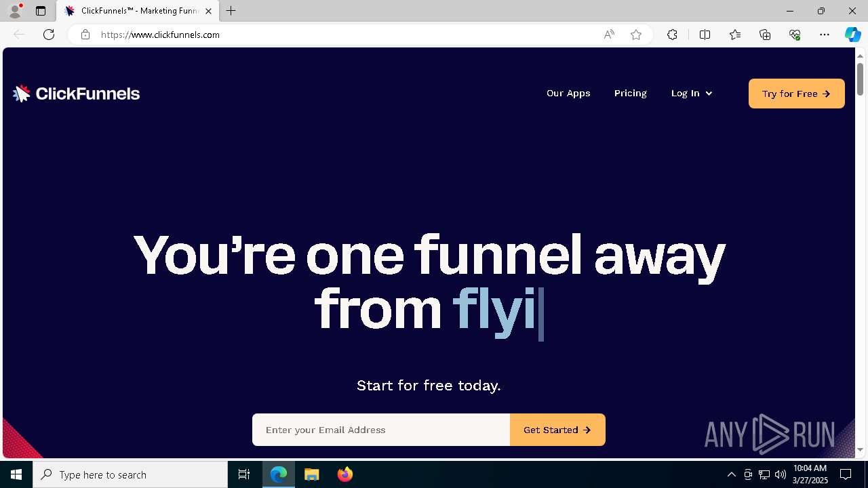
Task: Open File Explorer from taskbar
Action: coord(312,474)
